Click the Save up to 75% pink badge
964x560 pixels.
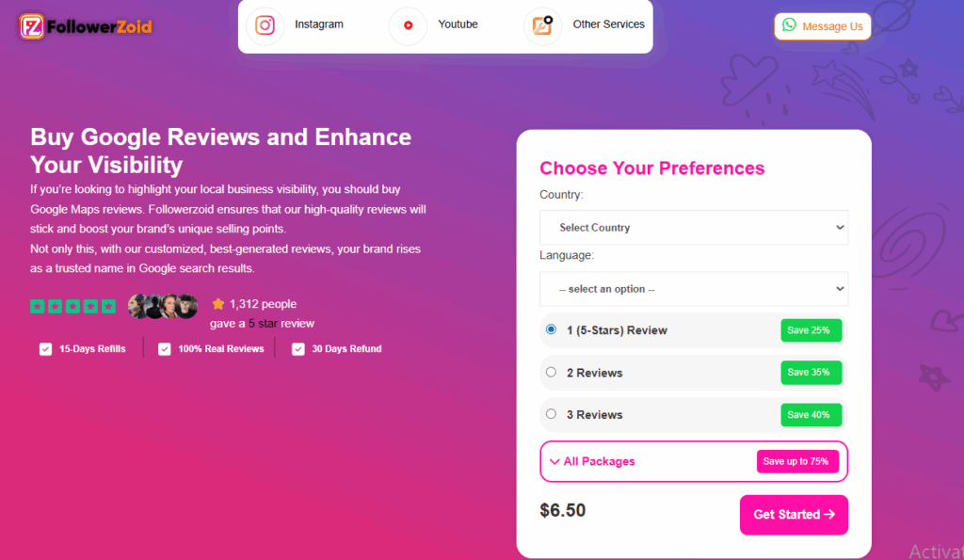(797, 461)
